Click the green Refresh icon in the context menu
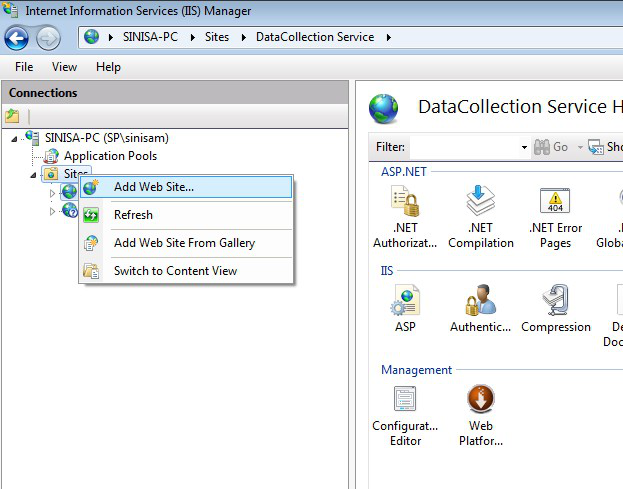 91,215
